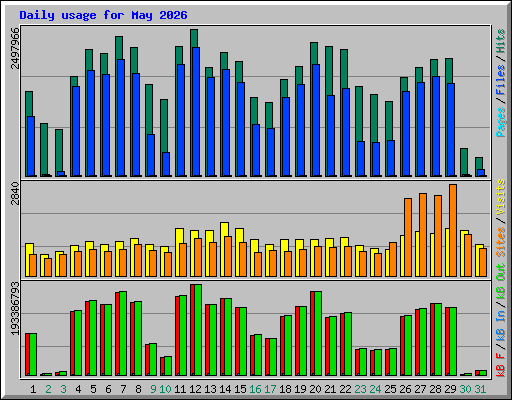The image size is (512, 400).
Task: Select day 17 weekend label
Action: (270, 389)
